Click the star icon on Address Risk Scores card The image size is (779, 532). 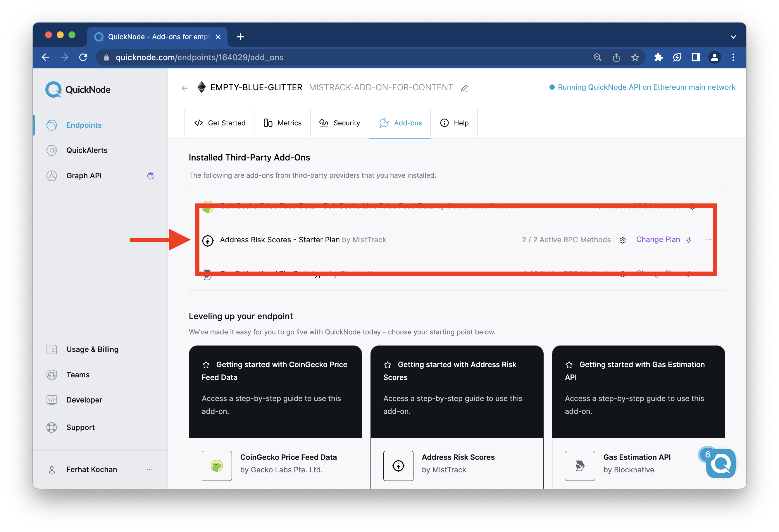click(387, 365)
